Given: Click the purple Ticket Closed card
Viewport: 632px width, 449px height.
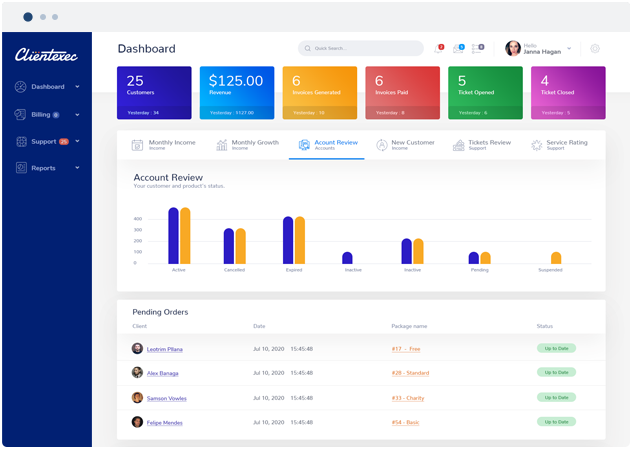Looking at the screenshot, I should tap(568, 93).
